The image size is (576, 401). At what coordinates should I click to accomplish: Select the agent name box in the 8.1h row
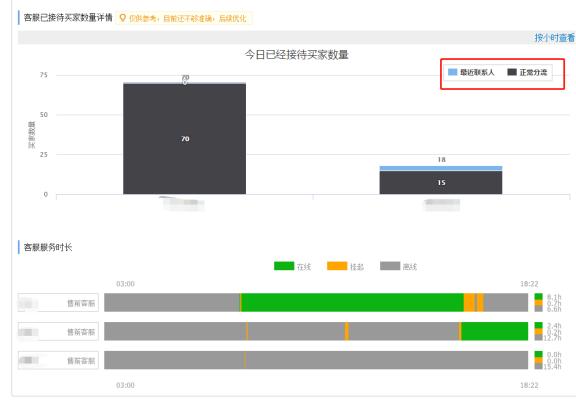pos(58,303)
